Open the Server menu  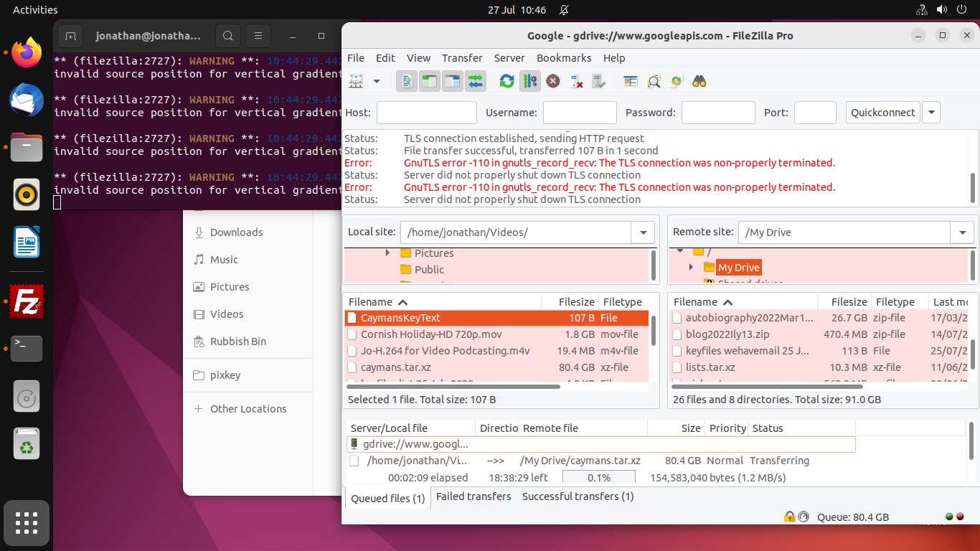point(509,58)
